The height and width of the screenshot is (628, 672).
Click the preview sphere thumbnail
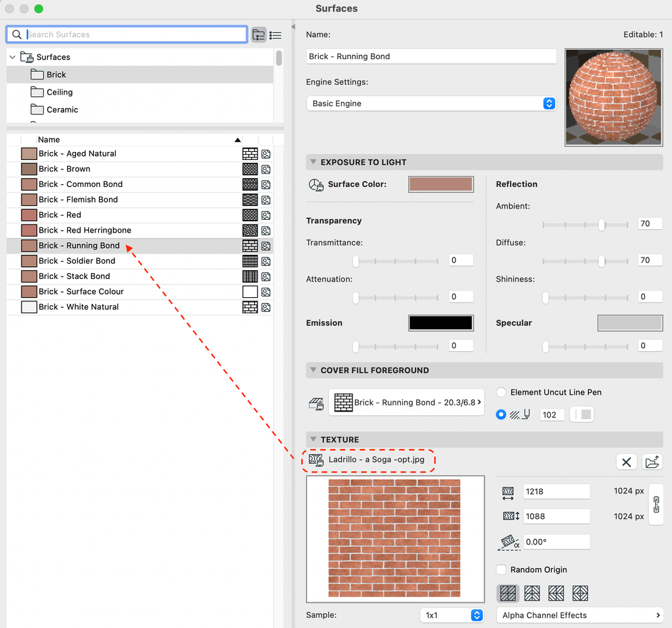613,97
